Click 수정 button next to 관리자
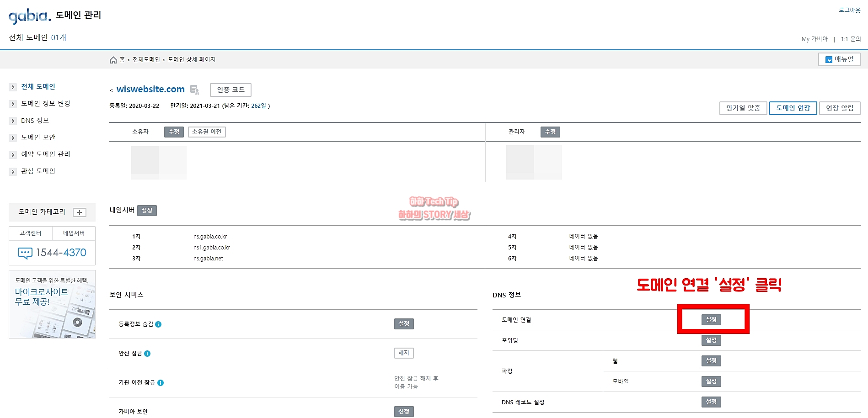868x418 pixels. click(550, 132)
